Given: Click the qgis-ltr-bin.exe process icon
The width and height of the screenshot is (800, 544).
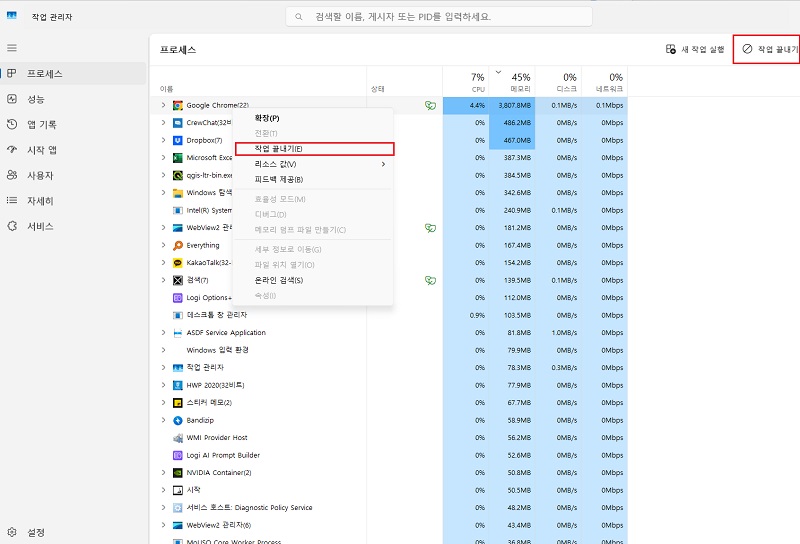Looking at the screenshot, I should coord(178,176).
